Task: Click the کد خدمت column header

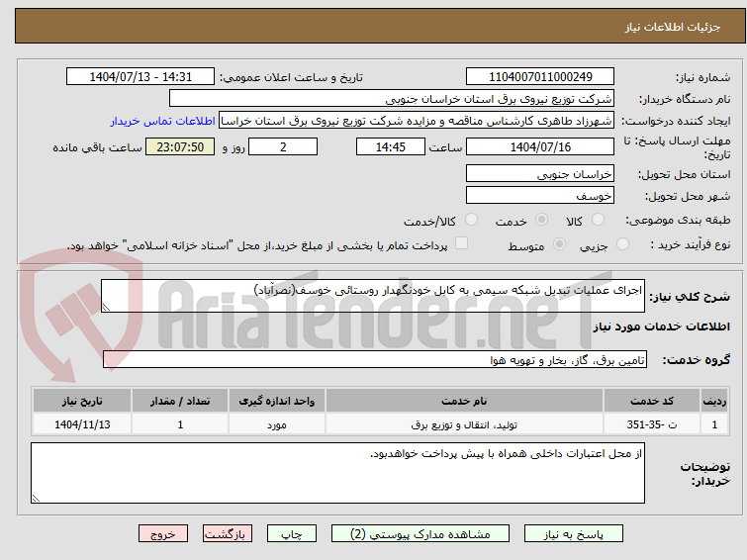Action: 651,401
